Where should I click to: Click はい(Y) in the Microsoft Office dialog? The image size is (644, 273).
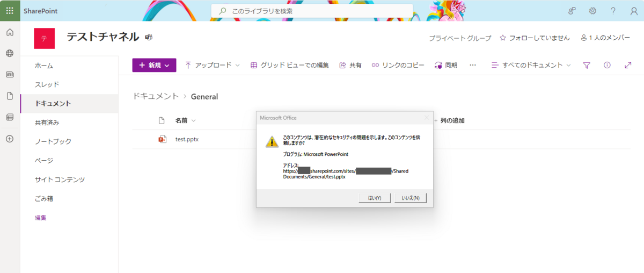pyautogui.click(x=375, y=198)
